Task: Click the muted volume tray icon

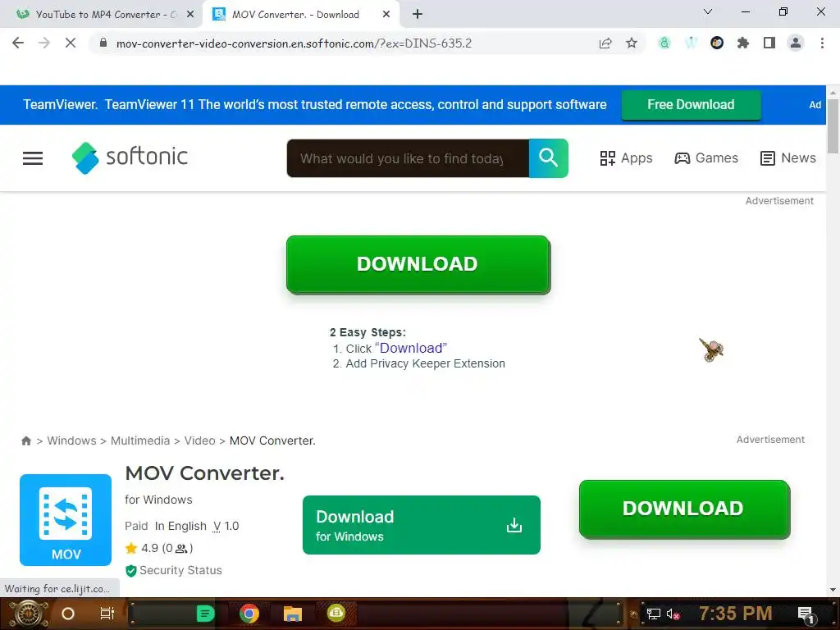Action: point(673,614)
